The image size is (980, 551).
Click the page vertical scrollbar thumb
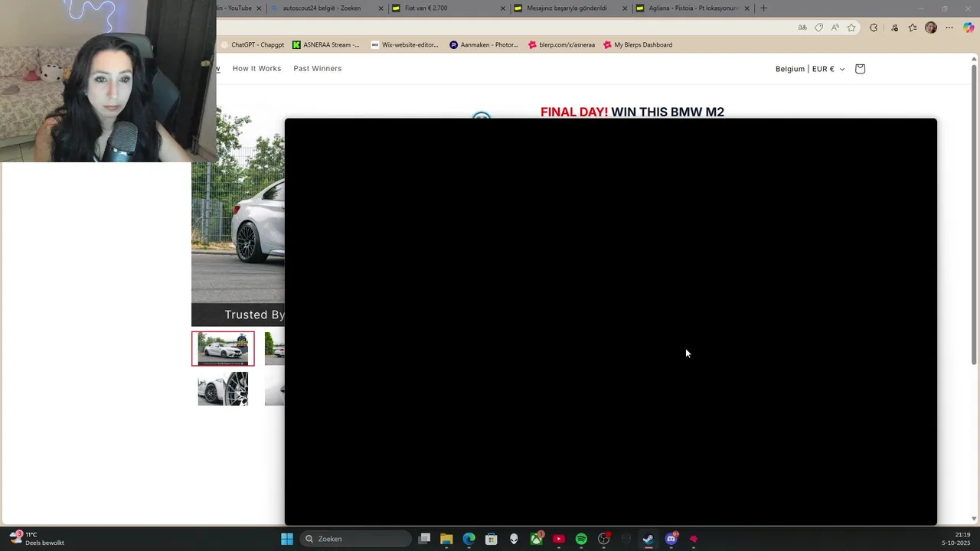coord(974,214)
